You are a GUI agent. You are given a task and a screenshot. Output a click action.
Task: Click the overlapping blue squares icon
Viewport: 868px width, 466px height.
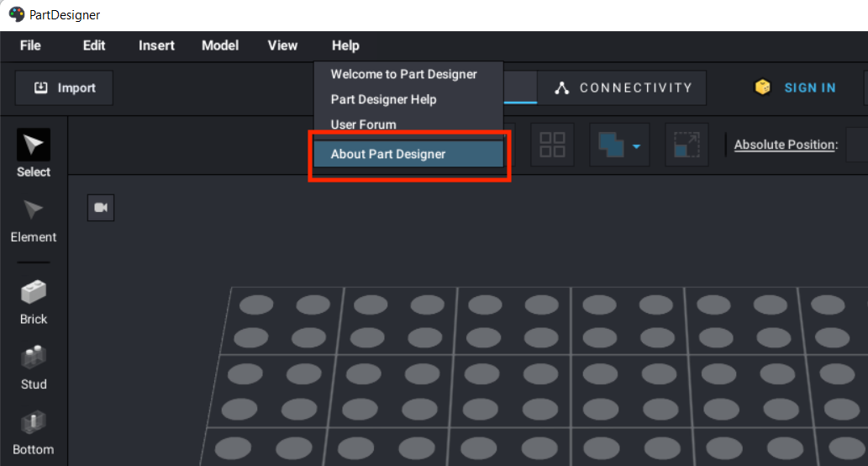click(611, 145)
